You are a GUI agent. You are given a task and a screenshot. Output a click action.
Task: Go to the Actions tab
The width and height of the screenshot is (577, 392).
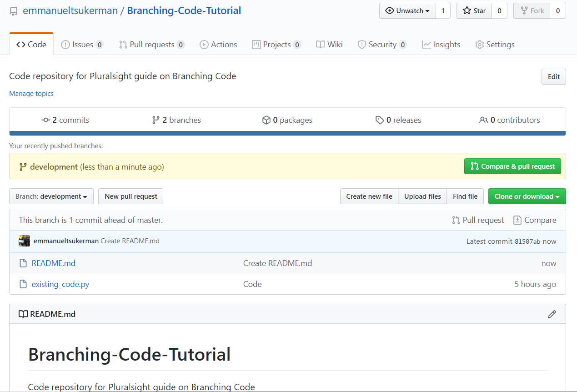tap(218, 45)
